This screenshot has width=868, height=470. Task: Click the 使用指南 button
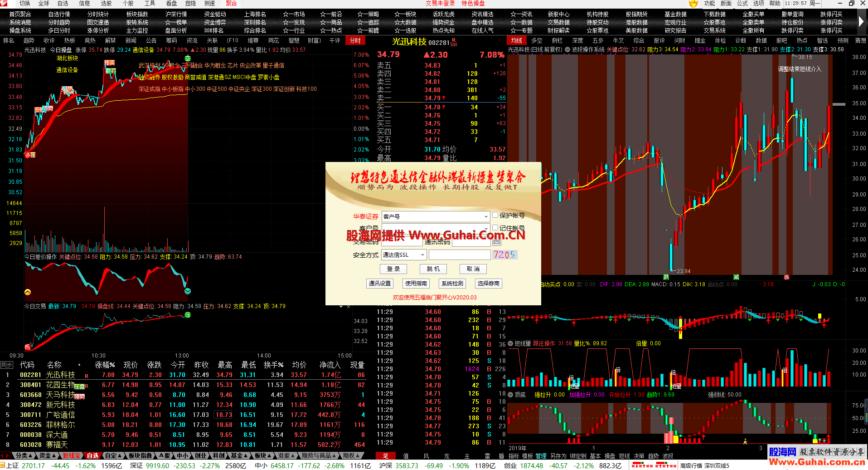coord(416,284)
